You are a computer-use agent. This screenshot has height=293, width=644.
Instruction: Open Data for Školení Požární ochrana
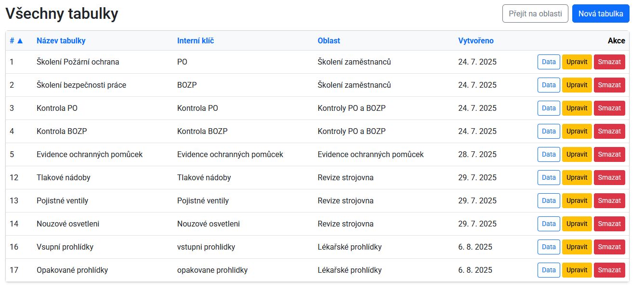[549, 62]
